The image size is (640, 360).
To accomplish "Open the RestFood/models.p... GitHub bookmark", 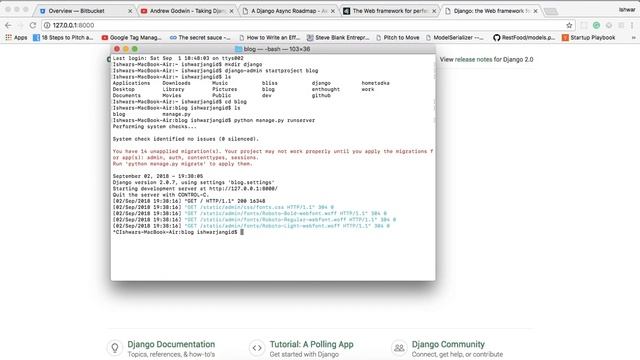I will pyautogui.click(x=524, y=38).
